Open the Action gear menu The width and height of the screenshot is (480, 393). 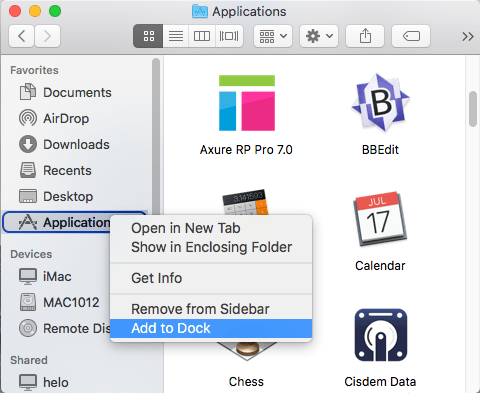tap(319, 36)
